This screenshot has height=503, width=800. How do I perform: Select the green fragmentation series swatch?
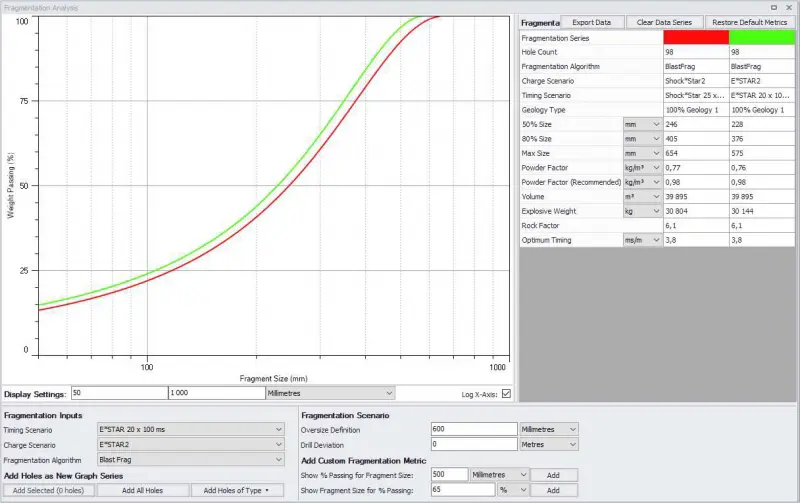click(x=763, y=37)
